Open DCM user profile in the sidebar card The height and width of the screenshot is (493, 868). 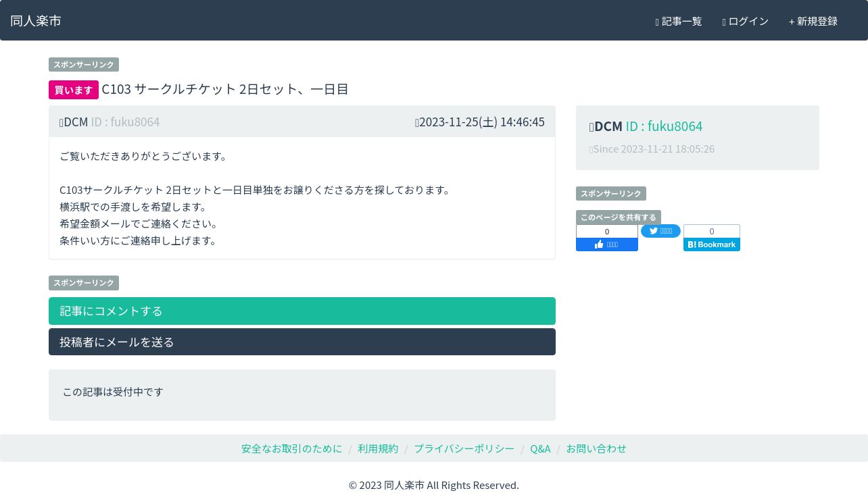(646, 126)
